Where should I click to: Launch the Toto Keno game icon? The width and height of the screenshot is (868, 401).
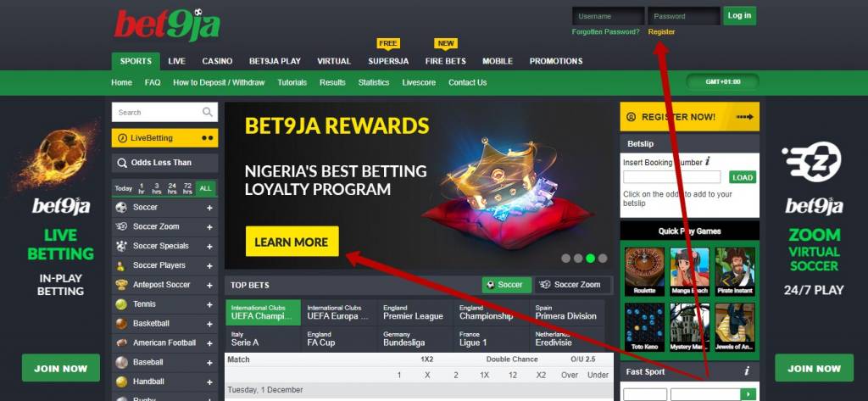644,326
